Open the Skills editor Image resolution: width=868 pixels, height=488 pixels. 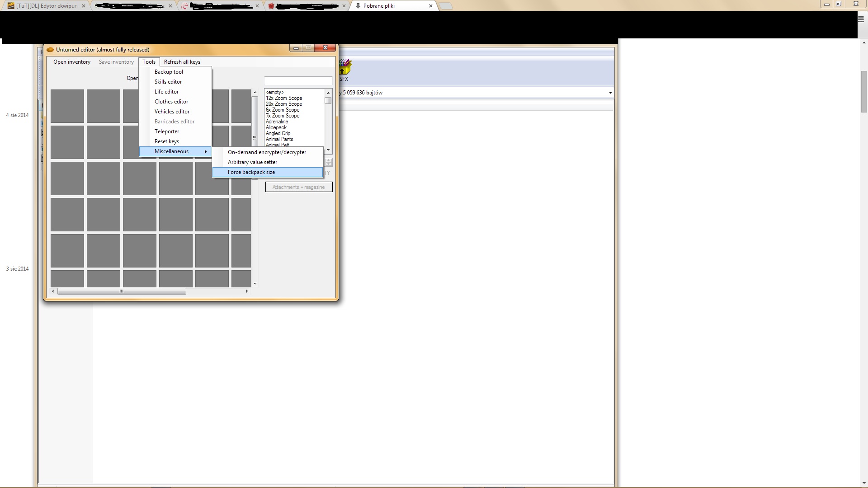(x=175, y=82)
